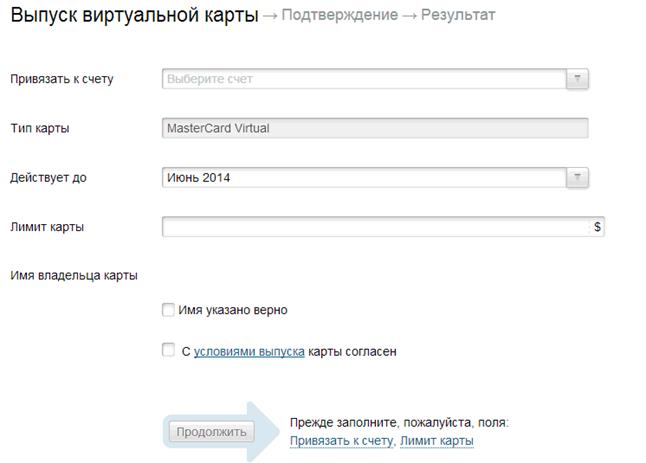This screenshot has height=463, width=646.
Task: Click the 'Подтверждение' step in the header
Action: pyautogui.click(x=340, y=15)
